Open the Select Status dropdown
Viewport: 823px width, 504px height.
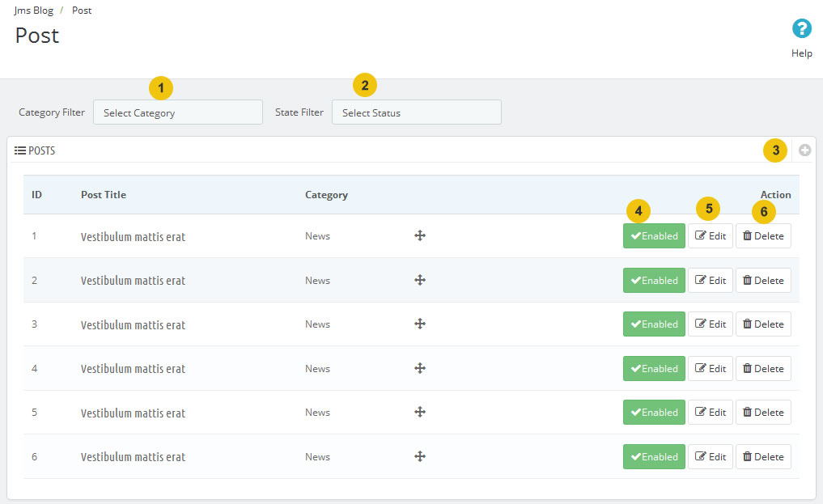pos(417,112)
